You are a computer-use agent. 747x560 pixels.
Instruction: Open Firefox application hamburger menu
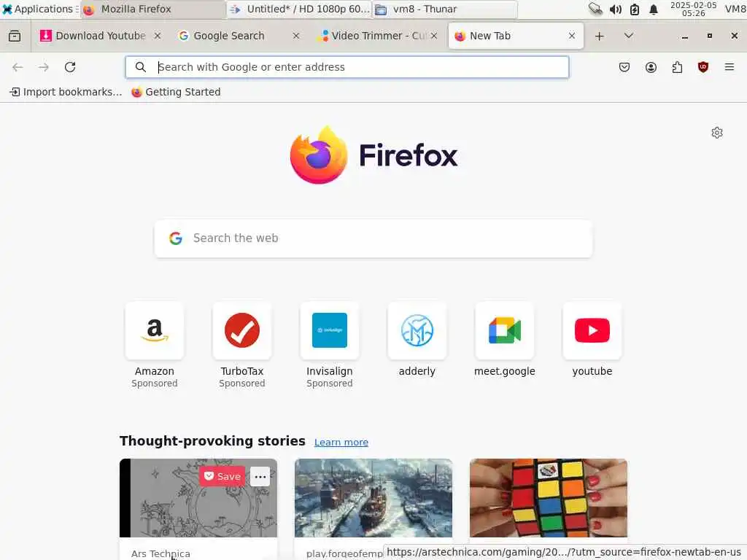click(729, 67)
